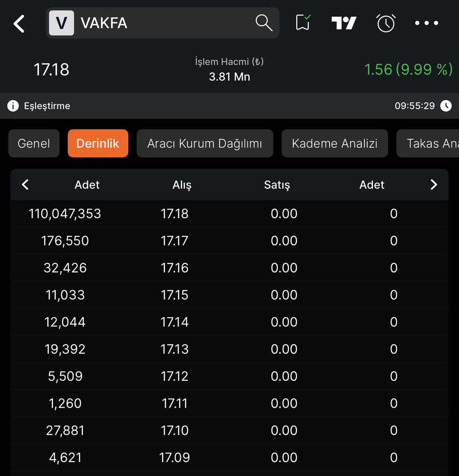Switch to the Genel tab
This screenshot has height=476, width=459.
[34, 143]
